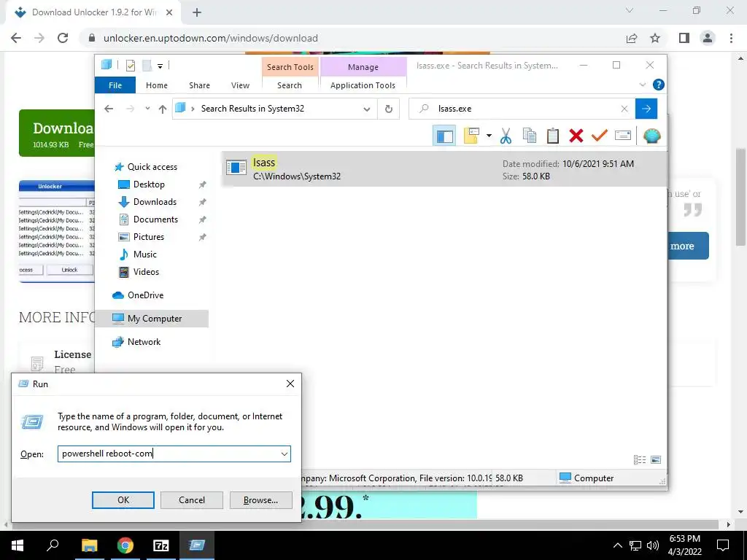Screen dimensions: 747x560
Task: Collapse the Explorer ribbon chevron
Action: click(x=642, y=85)
